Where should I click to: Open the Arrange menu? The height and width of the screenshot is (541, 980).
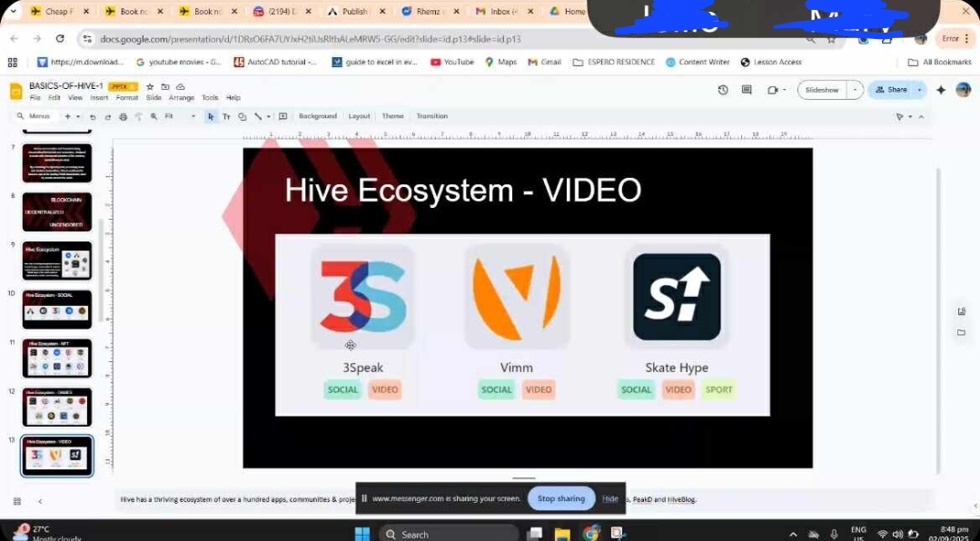tap(182, 98)
